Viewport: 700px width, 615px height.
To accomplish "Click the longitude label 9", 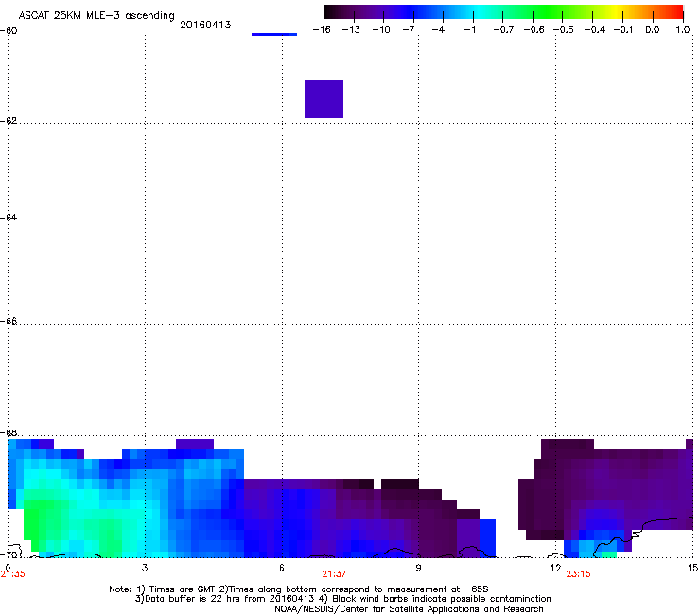I will 418,568.
